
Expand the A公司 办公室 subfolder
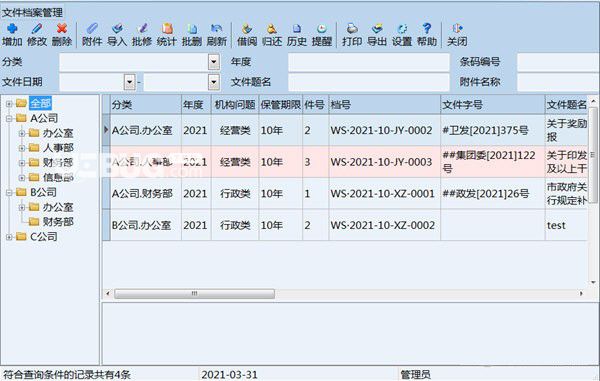click(22, 134)
